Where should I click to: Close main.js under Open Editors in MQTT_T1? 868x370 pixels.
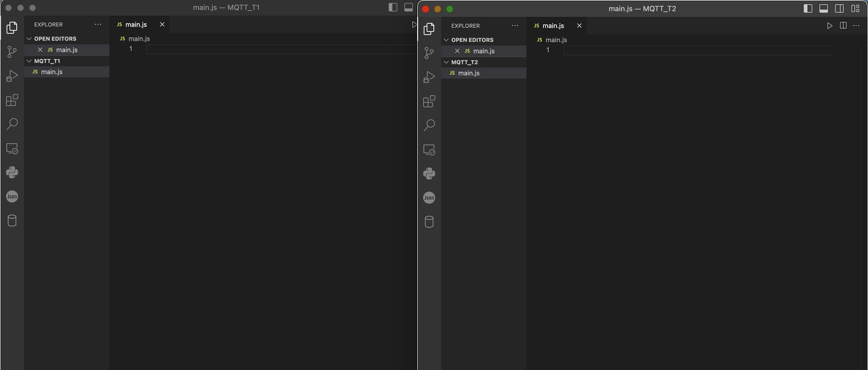click(x=40, y=50)
